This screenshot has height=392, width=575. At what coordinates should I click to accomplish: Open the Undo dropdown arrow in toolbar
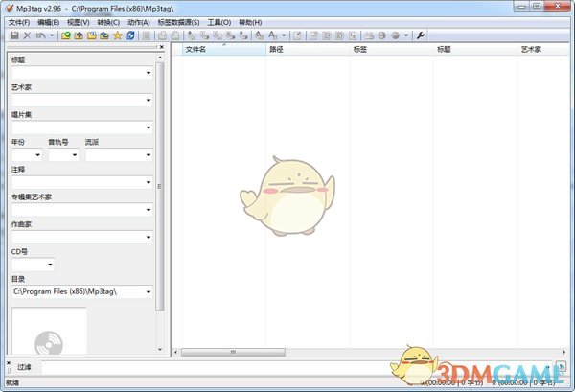pos(52,35)
